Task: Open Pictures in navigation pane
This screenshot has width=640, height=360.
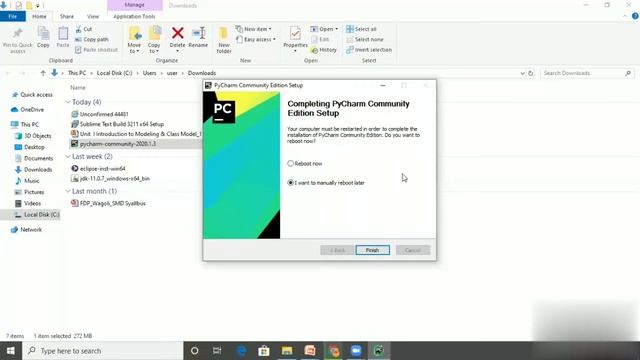Action: pos(29,192)
